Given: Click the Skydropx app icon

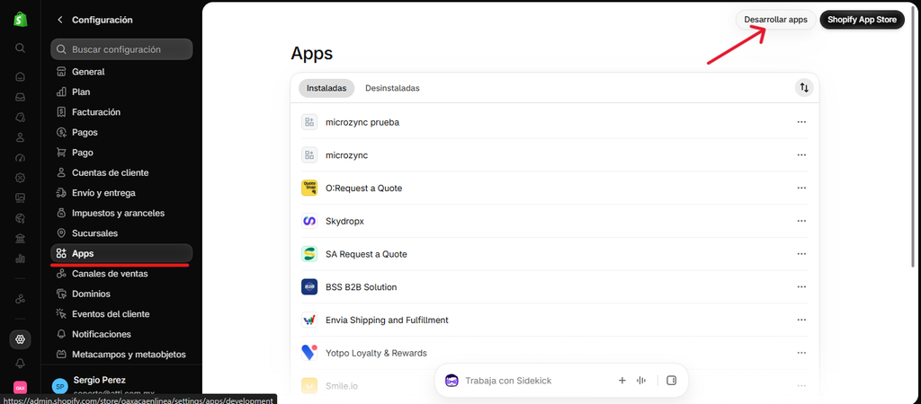Looking at the screenshot, I should click(310, 221).
